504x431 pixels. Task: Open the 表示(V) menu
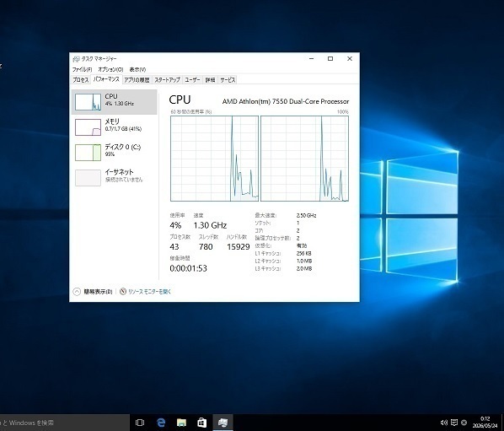click(137, 69)
